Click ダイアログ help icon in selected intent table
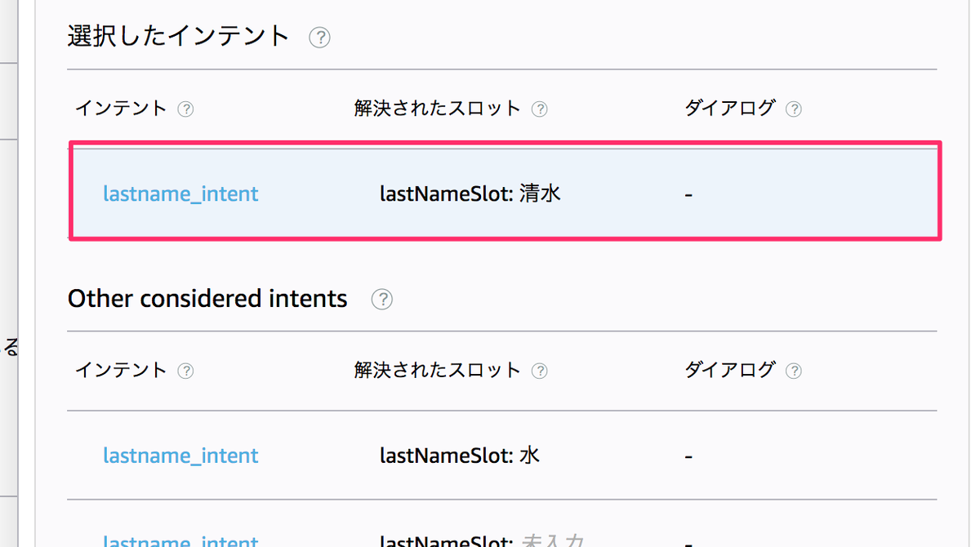Screen dimensions: 980x547 pos(793,109)
